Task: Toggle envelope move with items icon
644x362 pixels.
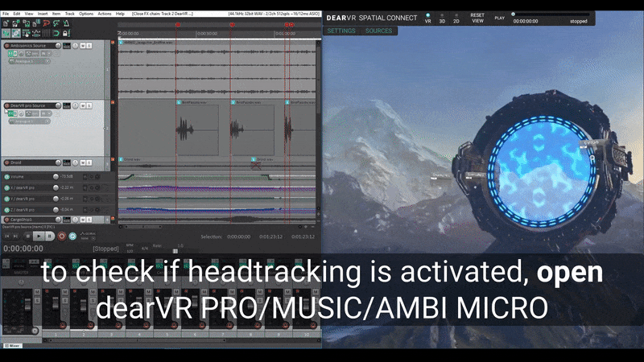Action: click(x=36, y=33)
